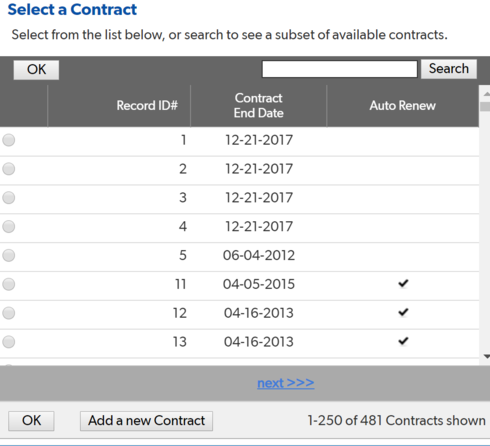Select the radio button for record 1

pyautogui.click(x=9, y=140)
